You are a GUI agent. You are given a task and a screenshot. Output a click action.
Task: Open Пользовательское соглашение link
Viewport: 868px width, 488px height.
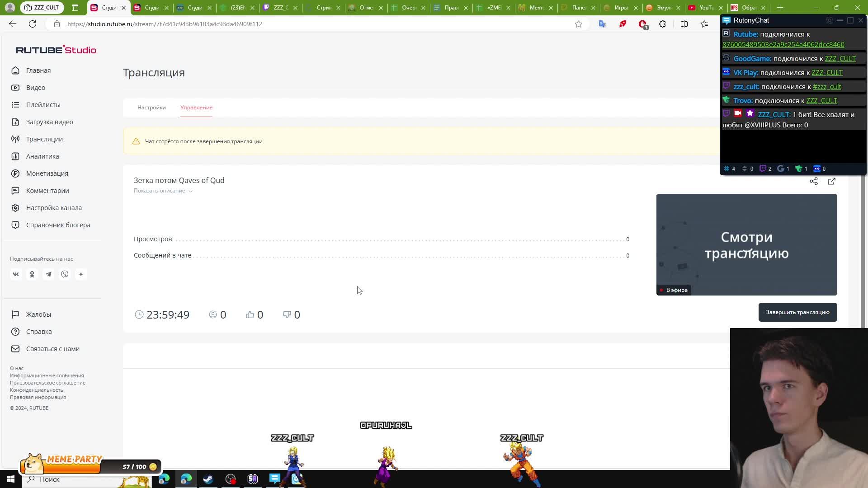pos(47,383)
